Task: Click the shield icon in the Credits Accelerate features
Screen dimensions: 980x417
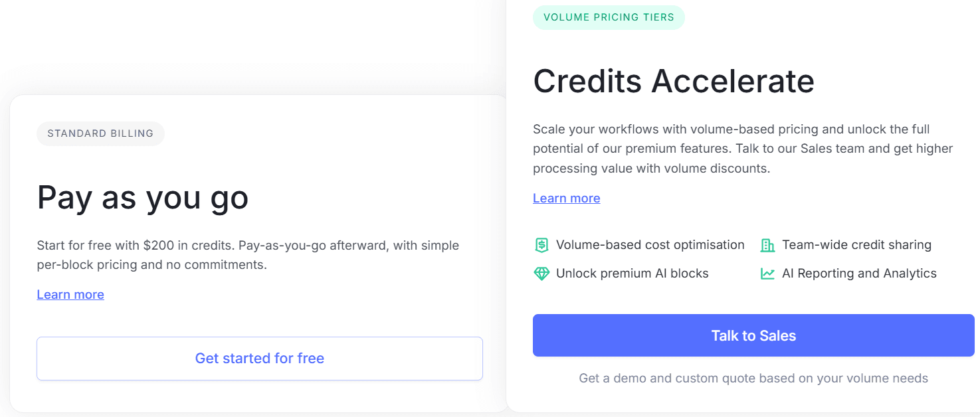Action: click(541, 244)
